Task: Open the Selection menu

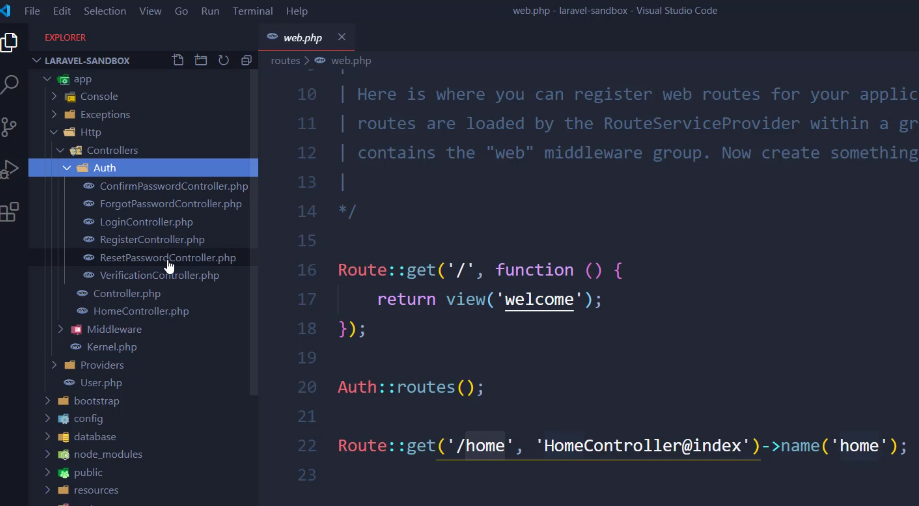Action: tap(105, 11)
